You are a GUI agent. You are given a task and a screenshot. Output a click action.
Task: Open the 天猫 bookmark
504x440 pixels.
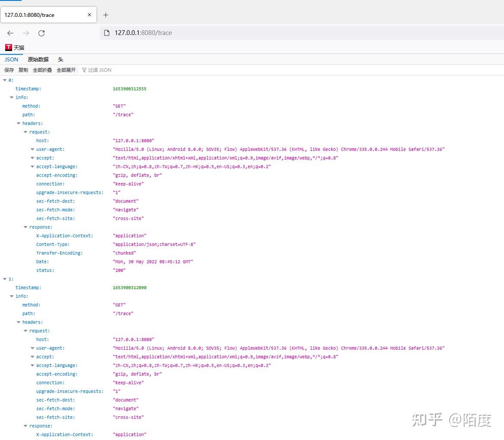14,48
